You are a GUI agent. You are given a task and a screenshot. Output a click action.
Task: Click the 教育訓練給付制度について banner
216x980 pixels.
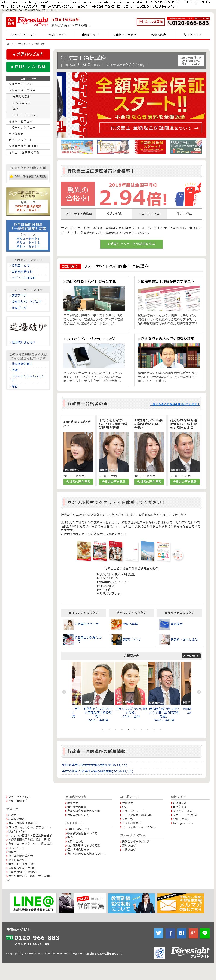coord(132,903)
